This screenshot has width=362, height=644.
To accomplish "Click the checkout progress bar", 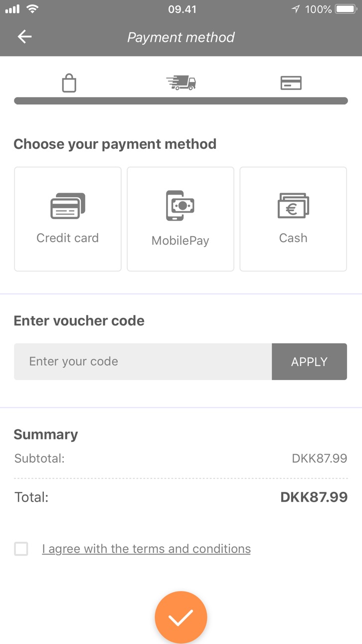I will [x=181, y=101].
